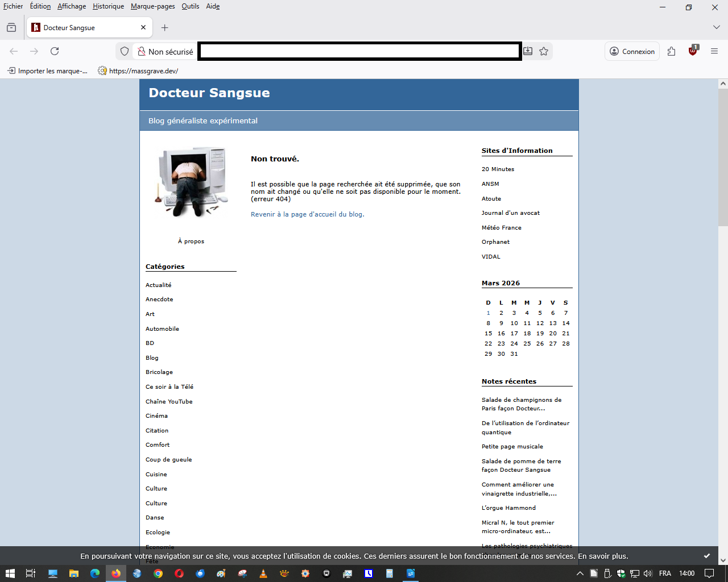This screenshot has width=728, height=582.
Task: Open the Fichier menu
Action: (13, 6)
